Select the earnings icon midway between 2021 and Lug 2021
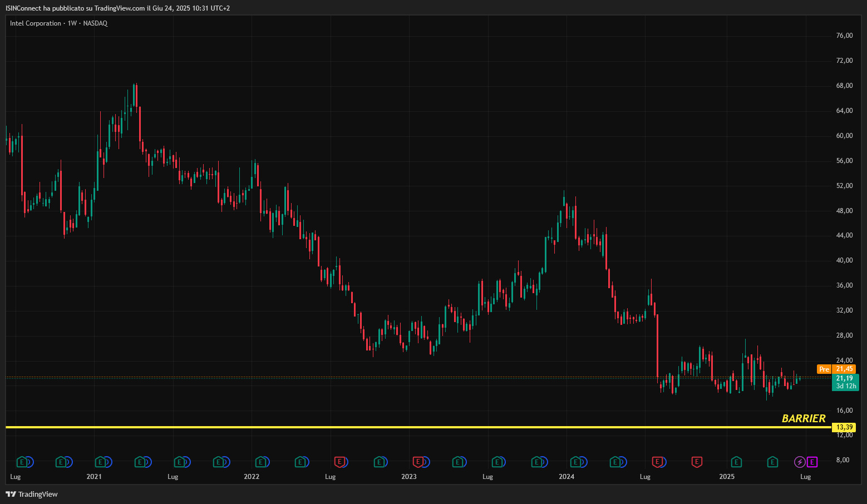 (140, 462)
